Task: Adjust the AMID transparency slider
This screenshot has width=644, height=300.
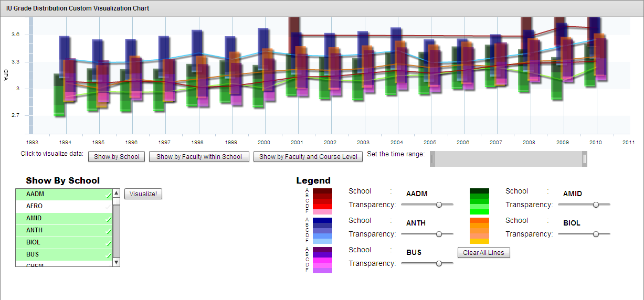Action: 596,205
